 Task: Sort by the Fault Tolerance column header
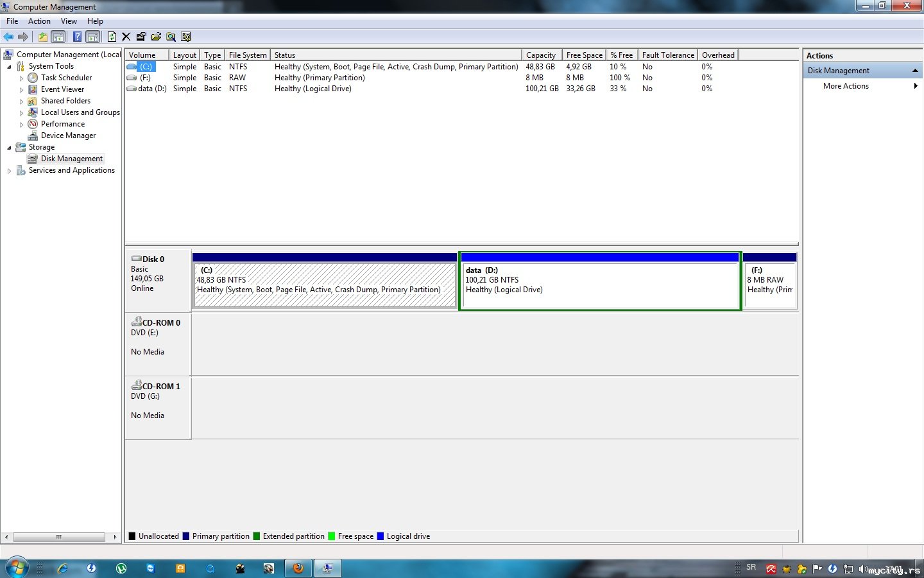tap(668, 55)
